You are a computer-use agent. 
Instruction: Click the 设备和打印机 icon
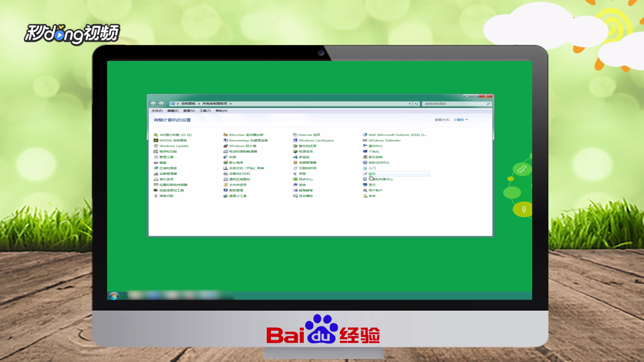(226, 173)
